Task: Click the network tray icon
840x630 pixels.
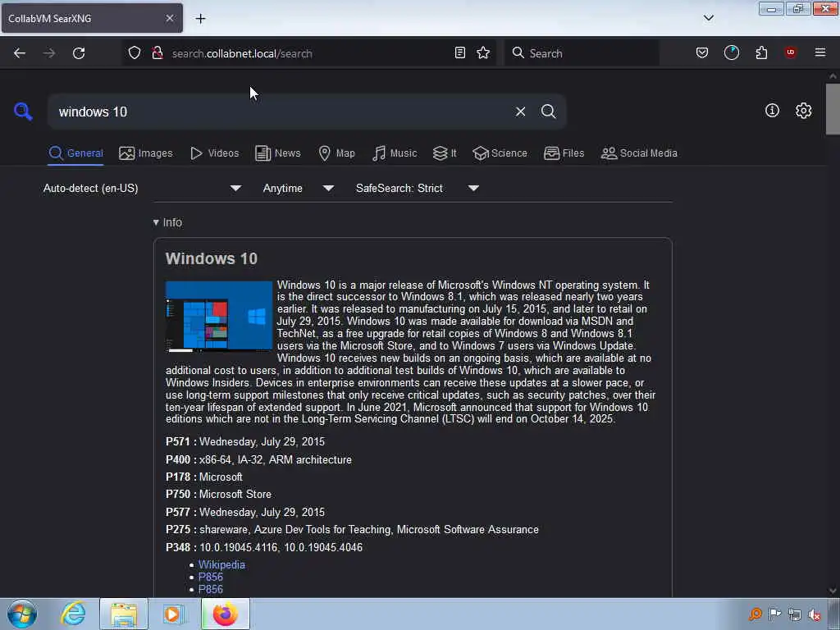Action: pyautogui.click(x=794, y=614)
